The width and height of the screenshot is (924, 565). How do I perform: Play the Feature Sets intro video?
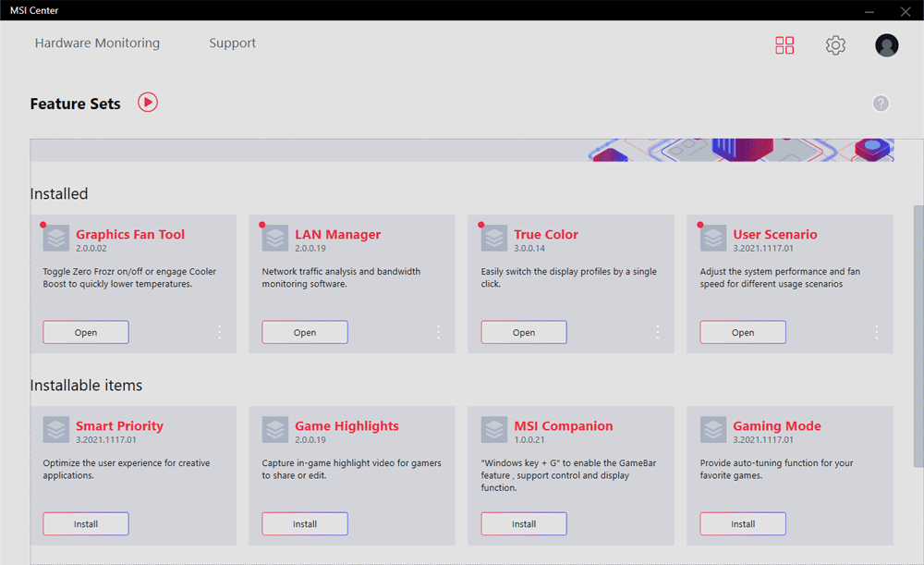coord(148,103)
